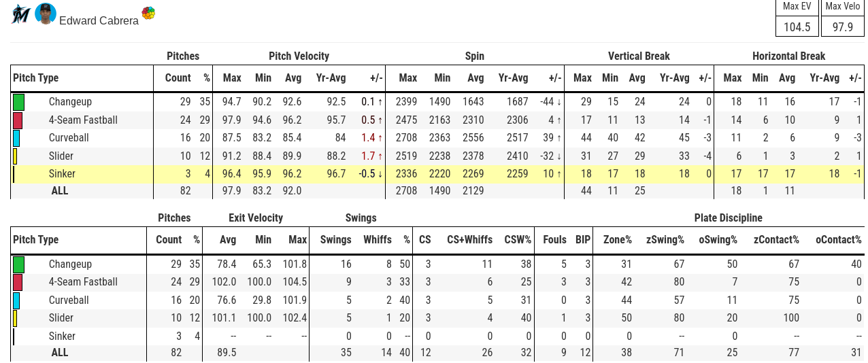Click the Pitch Velocity group header
This screenshot has width=868, height=363.
tap(299, 56)
